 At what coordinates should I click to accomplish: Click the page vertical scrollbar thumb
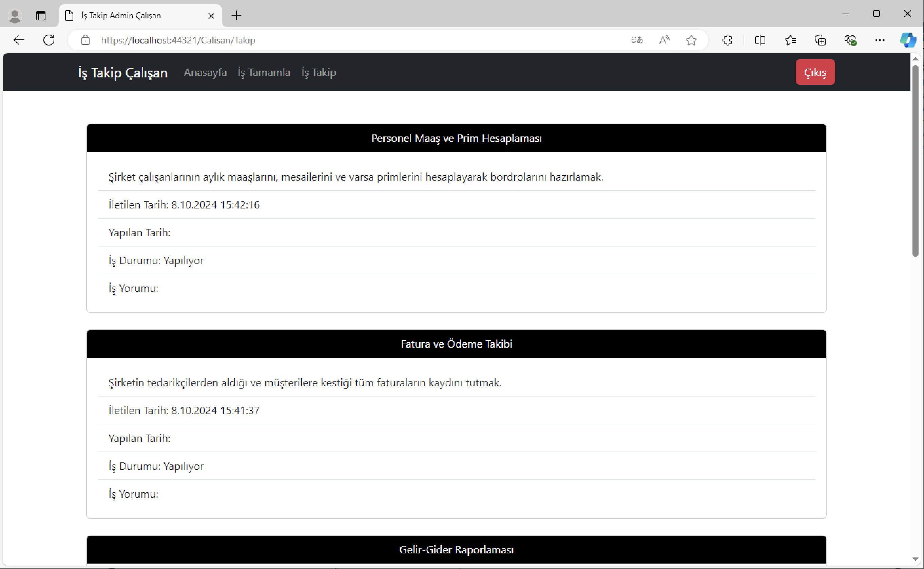[916, 161]
